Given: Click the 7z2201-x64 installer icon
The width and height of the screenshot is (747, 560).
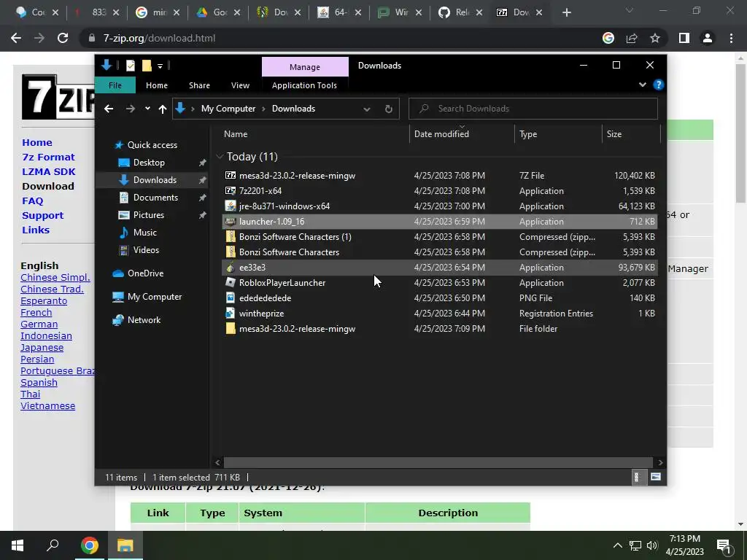Looking at the screenshot, I should click(231, 190).
